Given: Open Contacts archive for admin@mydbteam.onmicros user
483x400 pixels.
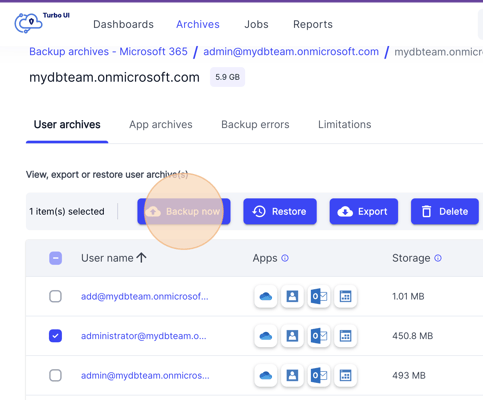Looking at the screenshot, I should coord(292,376).
